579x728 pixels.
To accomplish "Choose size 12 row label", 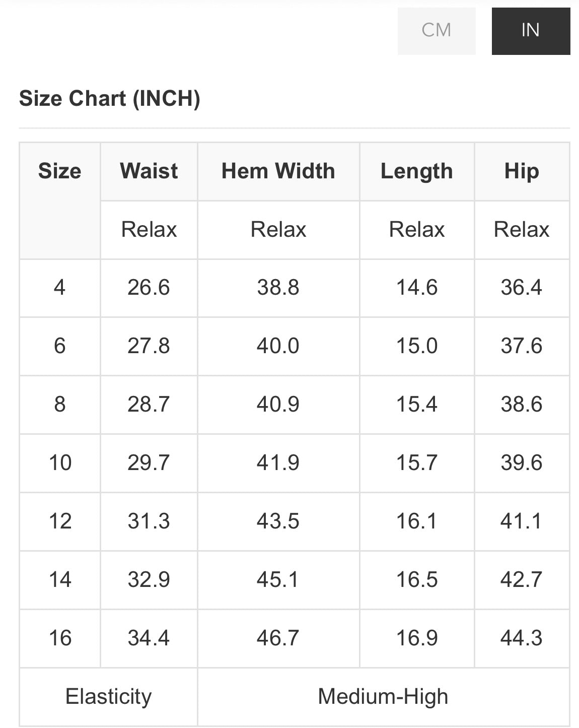I will [x=60, y=521].
